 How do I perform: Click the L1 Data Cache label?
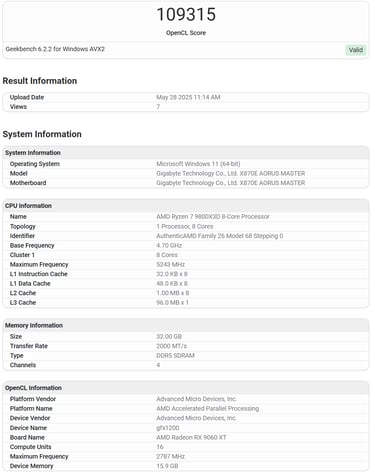tap(30, 284)
